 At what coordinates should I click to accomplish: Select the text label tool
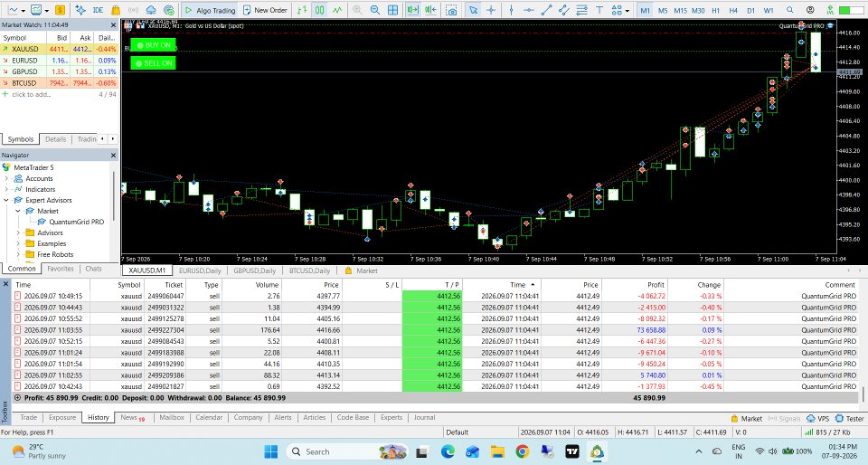(x=599, y=10)
